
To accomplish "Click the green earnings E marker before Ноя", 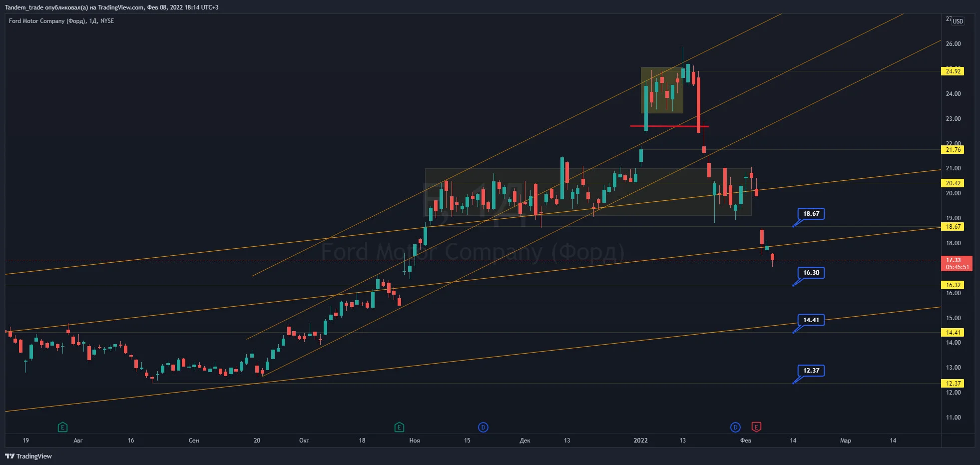I will (x=399, y=427).
